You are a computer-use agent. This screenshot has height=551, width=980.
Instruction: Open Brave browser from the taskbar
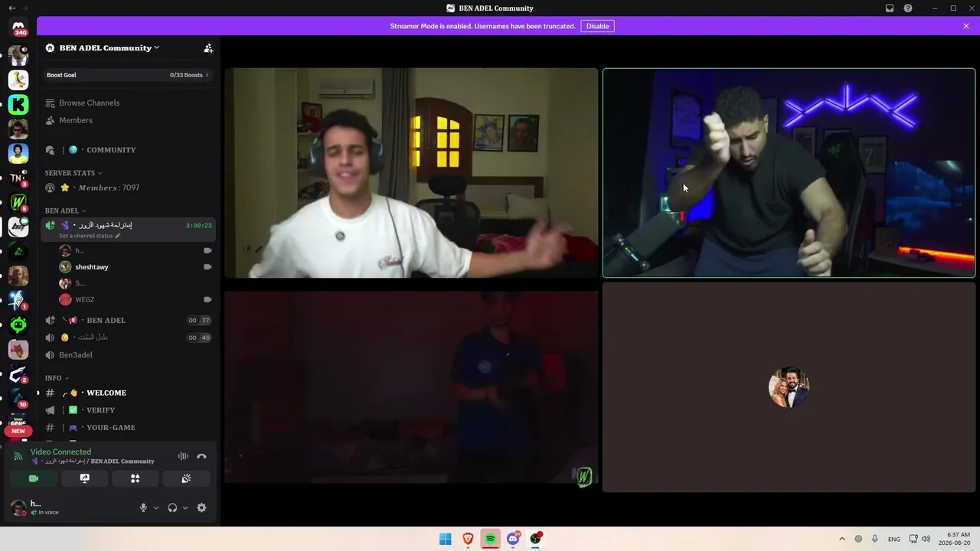pos(468,539)
